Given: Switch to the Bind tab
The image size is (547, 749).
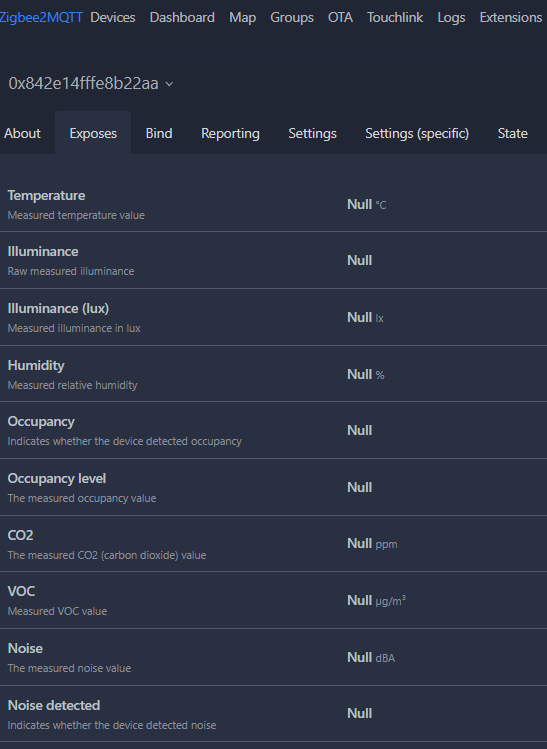Looking at the screenshot, I should (x=159, y=133).
